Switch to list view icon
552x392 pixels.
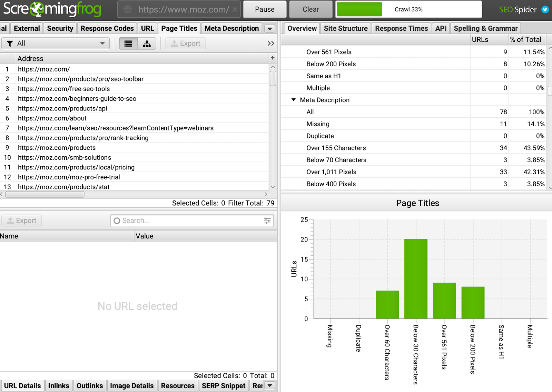click(x=128, y=43)
